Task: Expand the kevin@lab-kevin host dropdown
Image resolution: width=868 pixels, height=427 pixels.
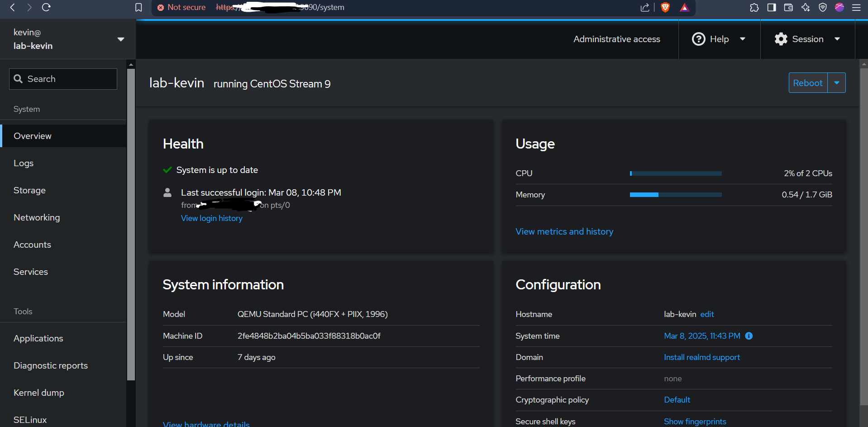Action: tap(120, 39)
